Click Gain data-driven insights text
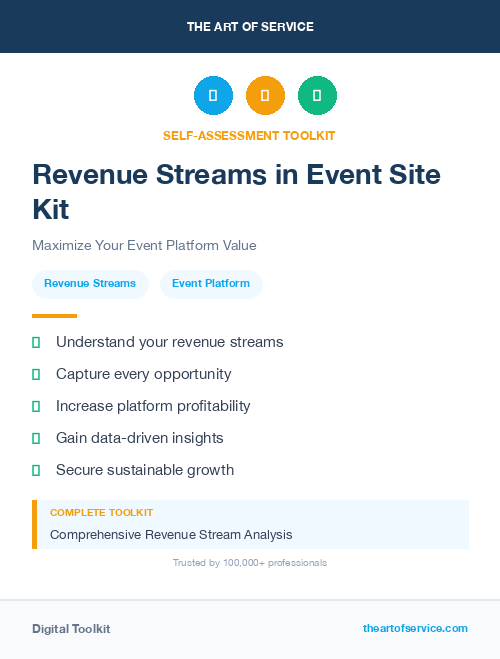 pos(140,438)
